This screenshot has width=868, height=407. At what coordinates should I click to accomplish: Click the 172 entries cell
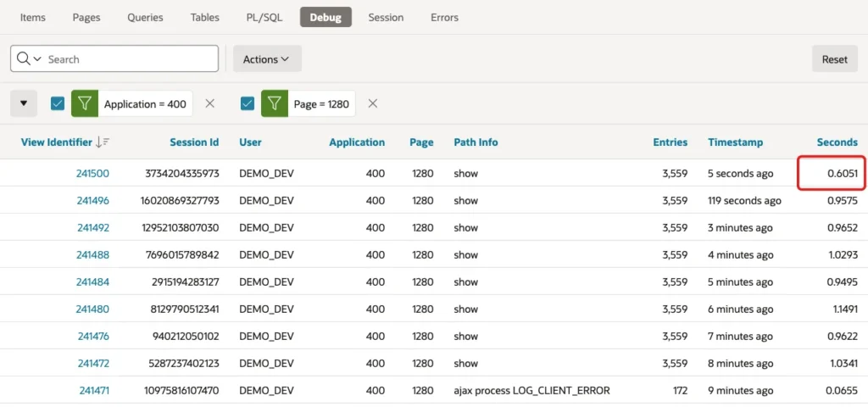[x=680, y=390]
